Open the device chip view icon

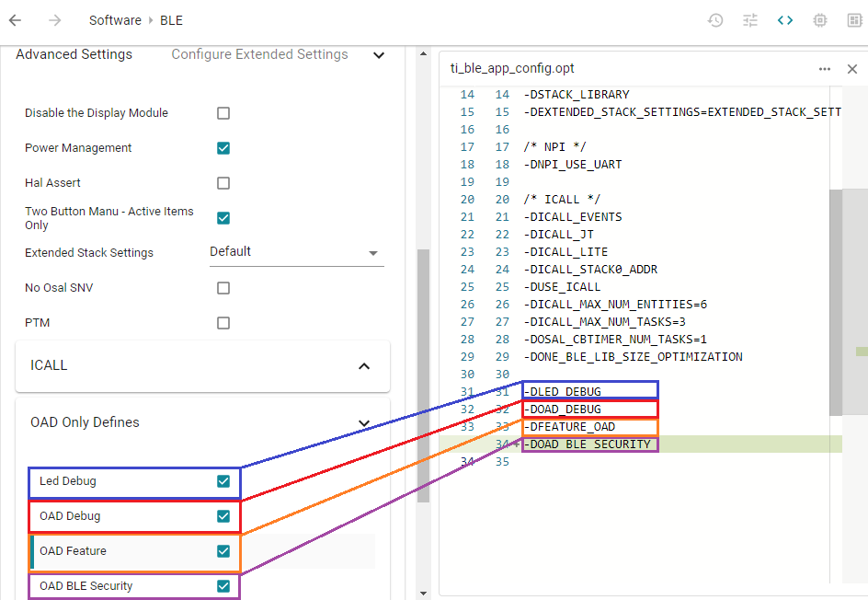pos(819,19)
